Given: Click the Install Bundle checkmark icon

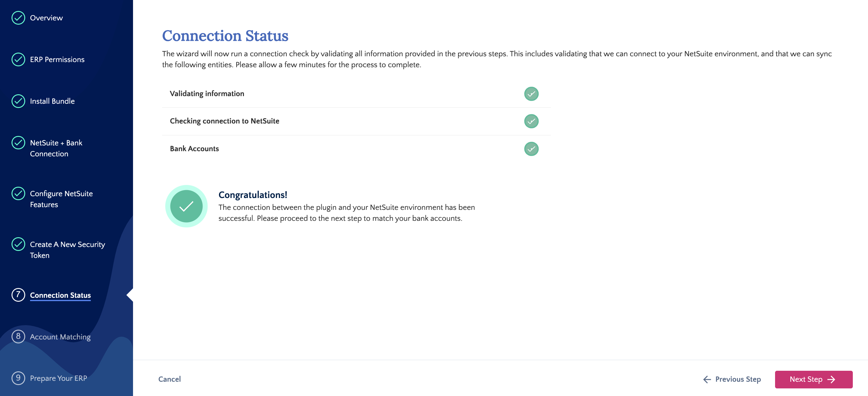Looking at the screenshot, I should tap(18, 101).
